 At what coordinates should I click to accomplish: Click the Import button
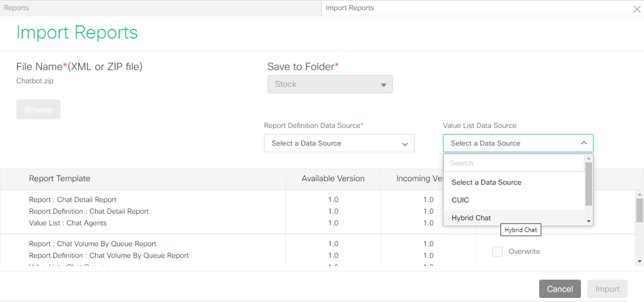607,289
